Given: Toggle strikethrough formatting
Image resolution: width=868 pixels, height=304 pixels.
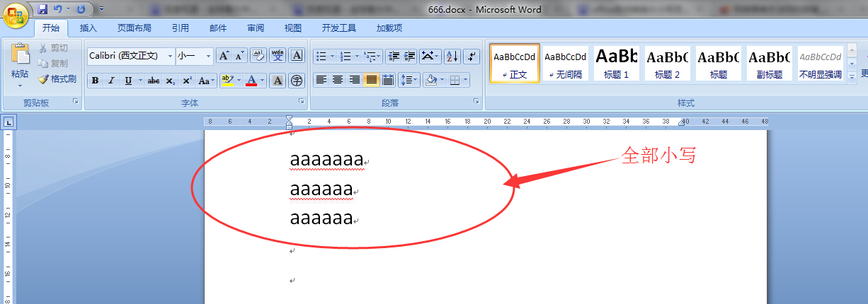Looking at the screenshot, I should click(154, 81).
